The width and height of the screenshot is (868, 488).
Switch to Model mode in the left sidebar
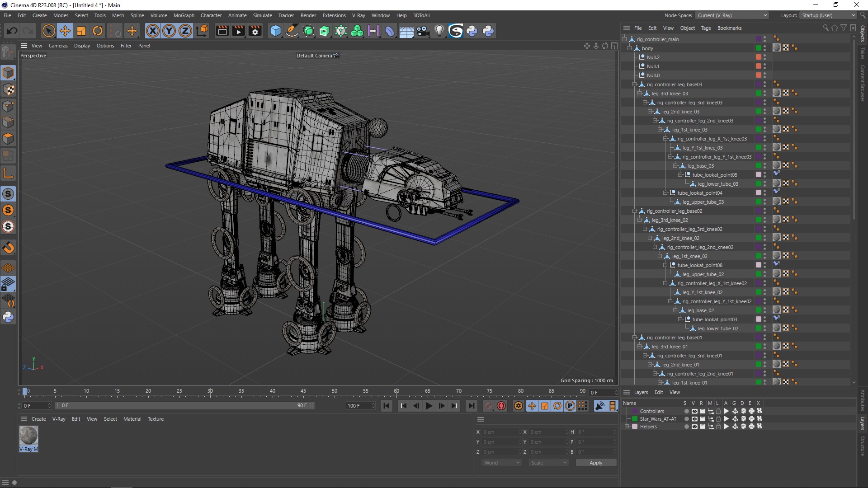coord(8,73)
